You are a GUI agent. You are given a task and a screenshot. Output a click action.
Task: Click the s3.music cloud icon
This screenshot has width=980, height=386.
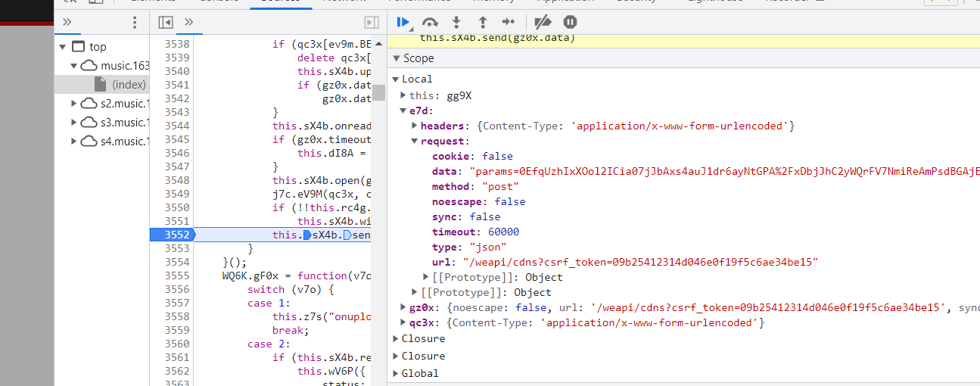click(89, 123)
